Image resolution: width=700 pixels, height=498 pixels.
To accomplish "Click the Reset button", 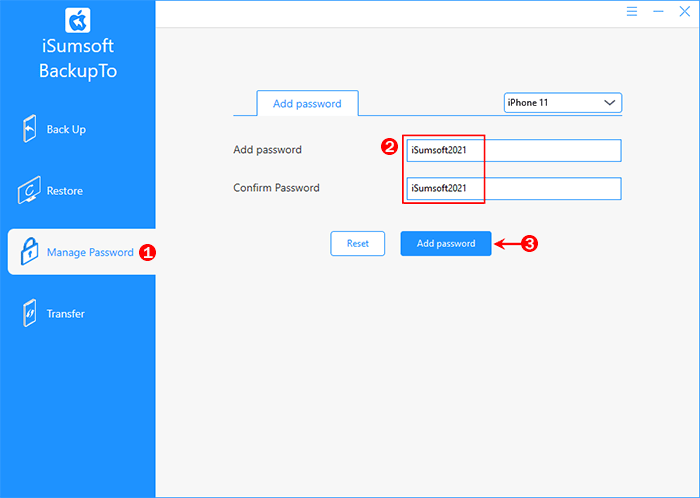I will click(358, 244).
